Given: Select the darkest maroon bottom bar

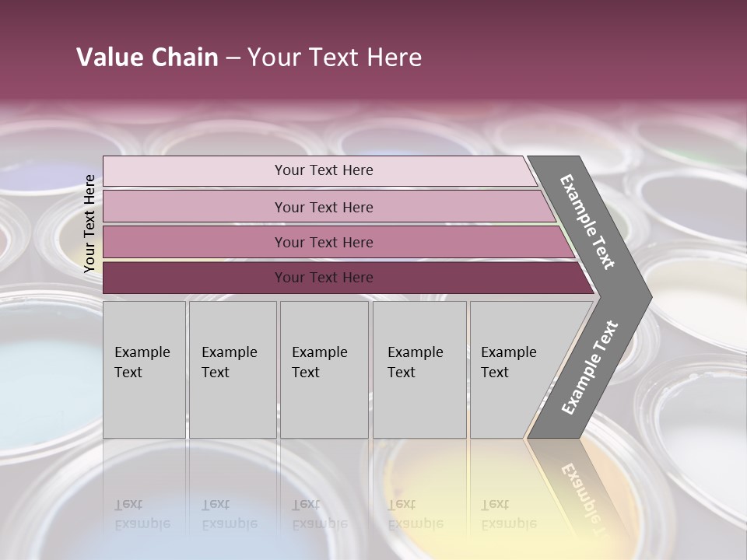Looking at the screenshot, I should pyautogui.click(x=323, y=278).
